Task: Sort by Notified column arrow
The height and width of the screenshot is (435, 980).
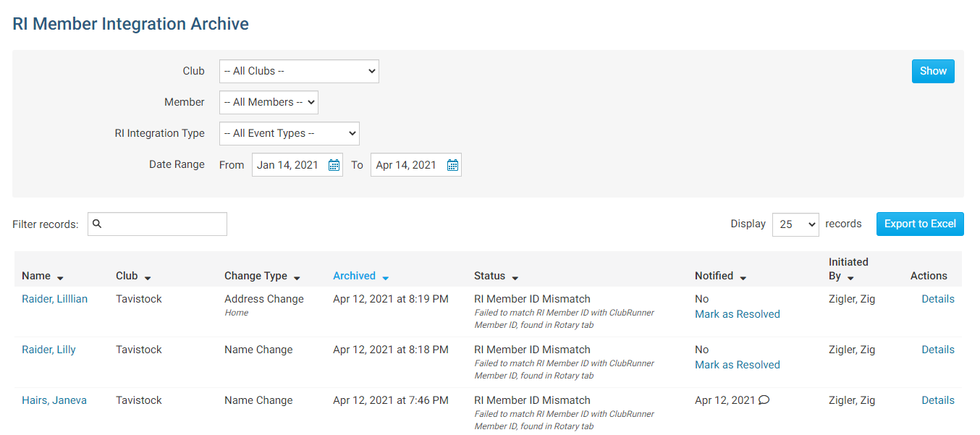Action: tap(743, 278)
